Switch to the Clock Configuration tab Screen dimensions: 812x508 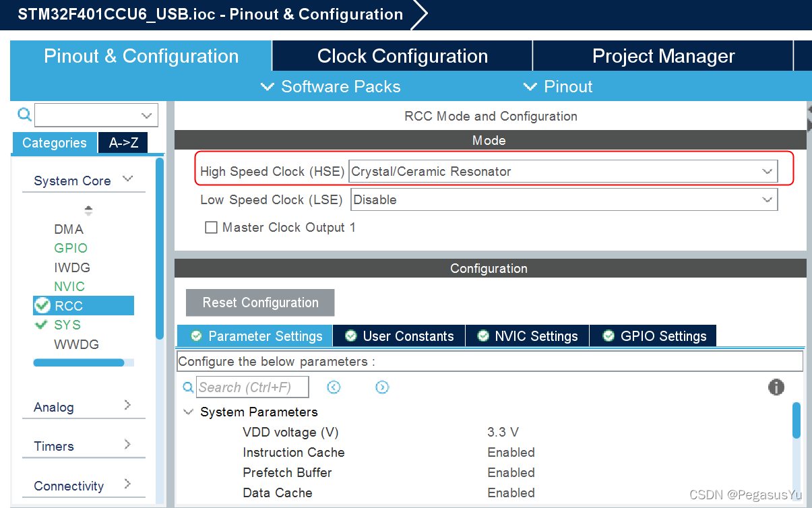[x=402, y=56]
